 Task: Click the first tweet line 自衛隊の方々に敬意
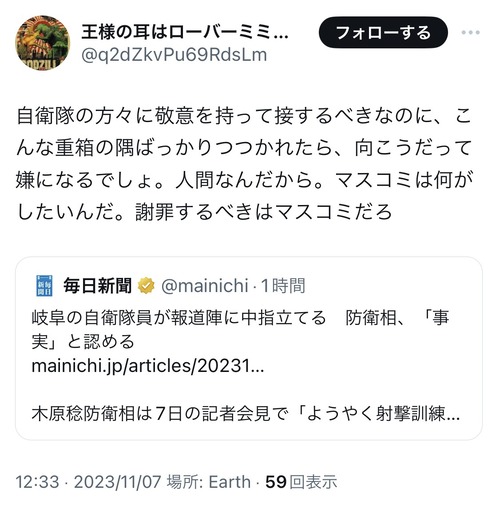tap(244, 116)
